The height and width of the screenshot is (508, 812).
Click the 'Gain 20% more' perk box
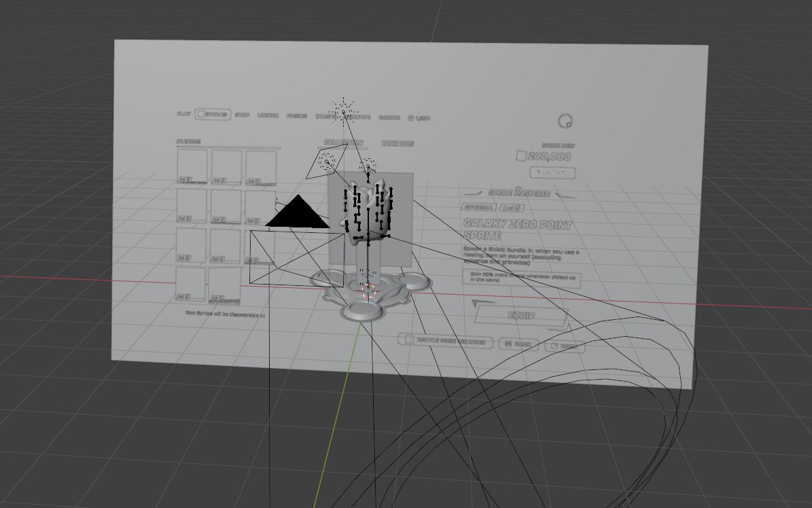pos(522,278)
